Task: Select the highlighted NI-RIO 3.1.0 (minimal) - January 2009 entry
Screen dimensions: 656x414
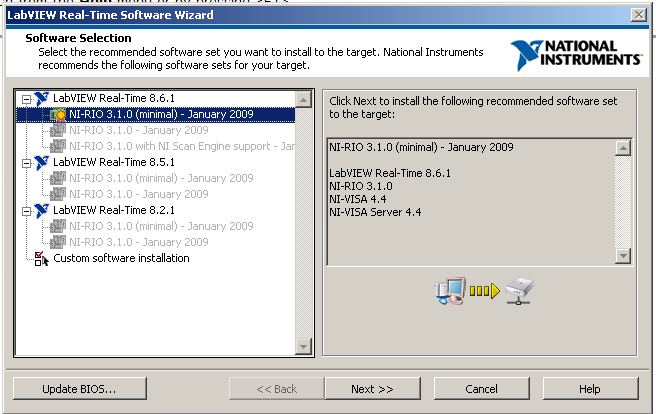Action: (x=161, y=115)
